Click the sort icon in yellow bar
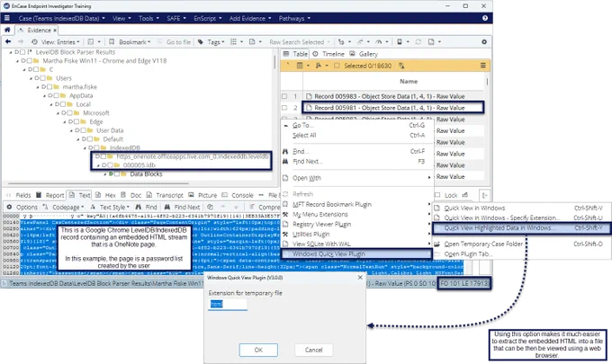Image resolution: width=612 pixels, height=364 pixels. click(319, 66)
